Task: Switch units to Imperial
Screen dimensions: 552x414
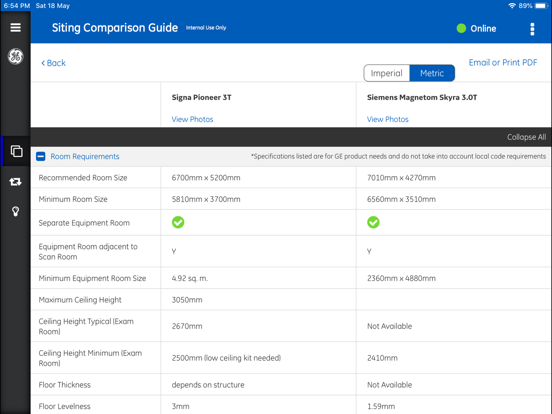Action: click(387, 73)
